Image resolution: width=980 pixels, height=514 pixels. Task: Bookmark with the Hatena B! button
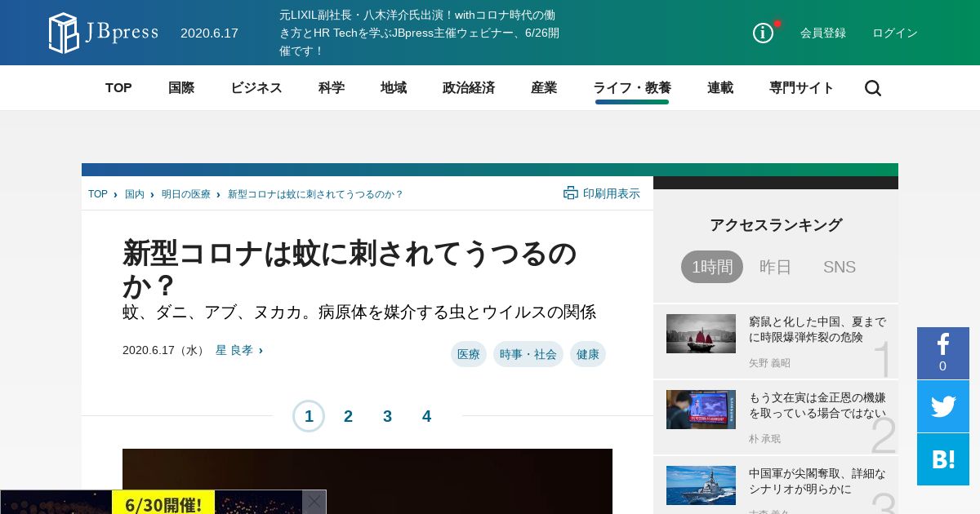click(943, 459)
